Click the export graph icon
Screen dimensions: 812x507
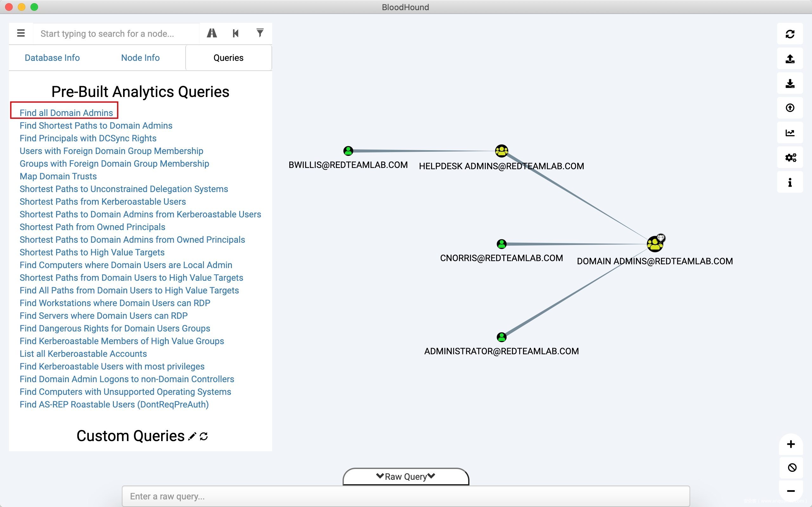coord(790,59)
